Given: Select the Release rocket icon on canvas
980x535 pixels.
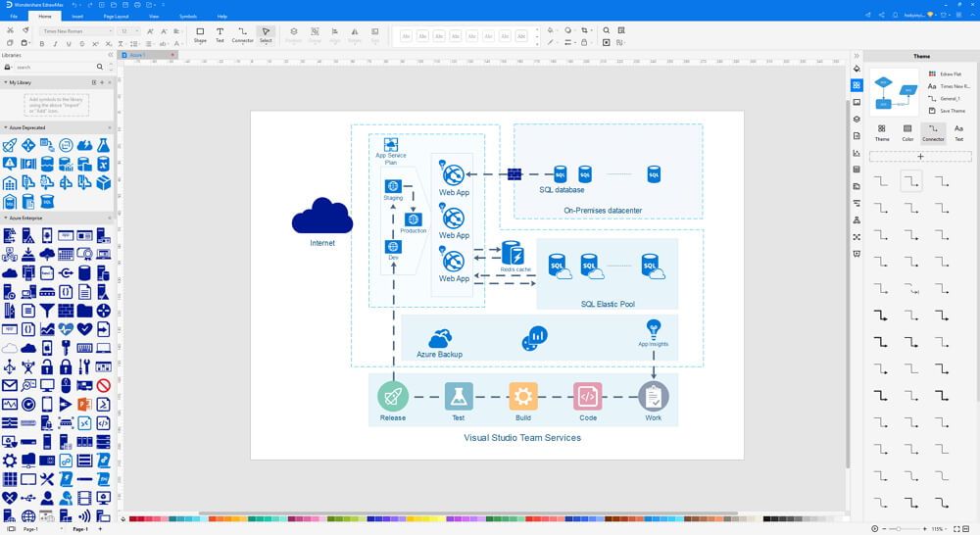Looking at the screenshot, I should pyautogui.click(x=393, y=396).
